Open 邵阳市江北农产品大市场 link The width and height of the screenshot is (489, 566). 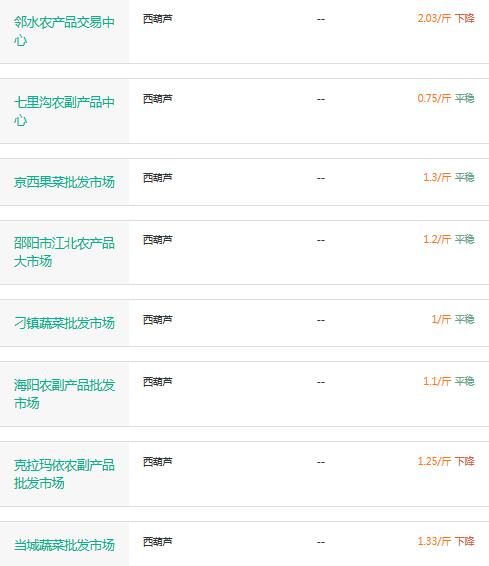point(64,252)
